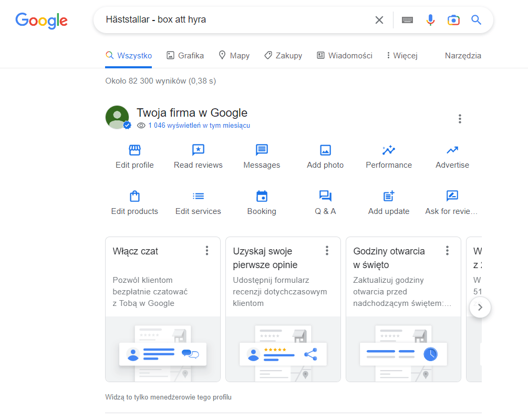The width and height of the screenshot is (528, 420).
Task: Click the 'Widzą to tylko menedżerowie tego profilu' note
Action: click(168, 397)
